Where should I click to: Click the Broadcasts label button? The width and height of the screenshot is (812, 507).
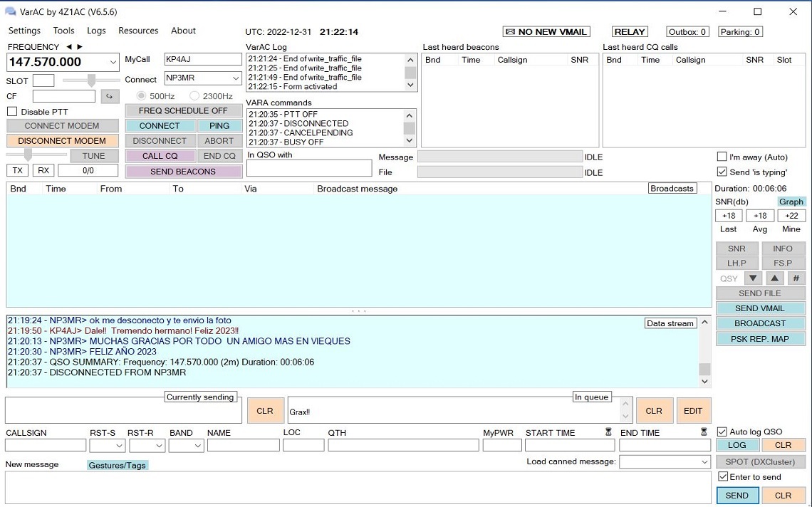(x=672, y=189)
